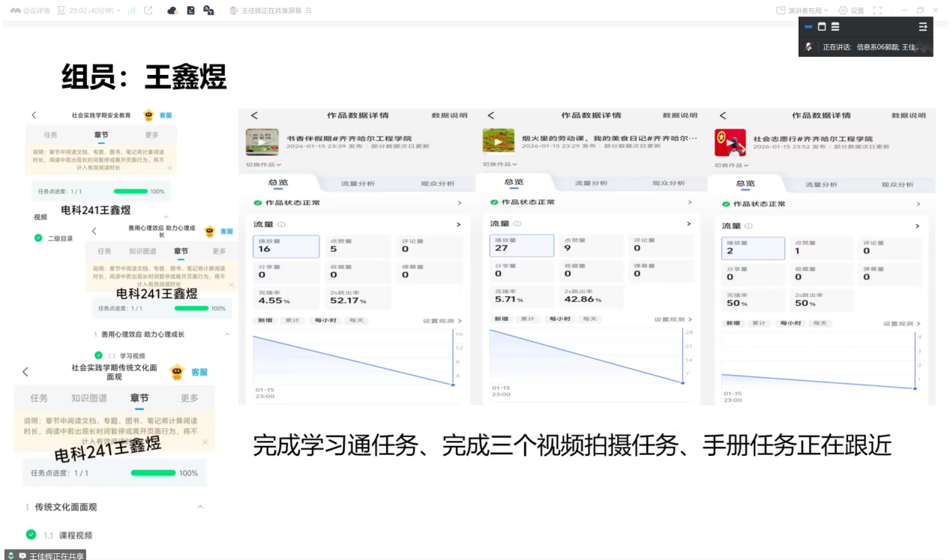This screenshot has width=950, height=560.
Task: Switch floating panel to stacked-rows view
Action: click(x=835, y=27)
